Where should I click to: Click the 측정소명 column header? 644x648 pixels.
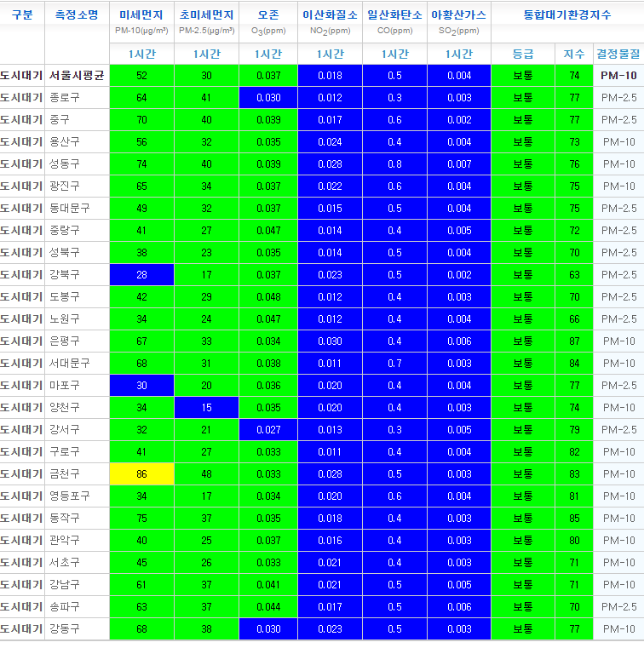click(x=77, y=15)
